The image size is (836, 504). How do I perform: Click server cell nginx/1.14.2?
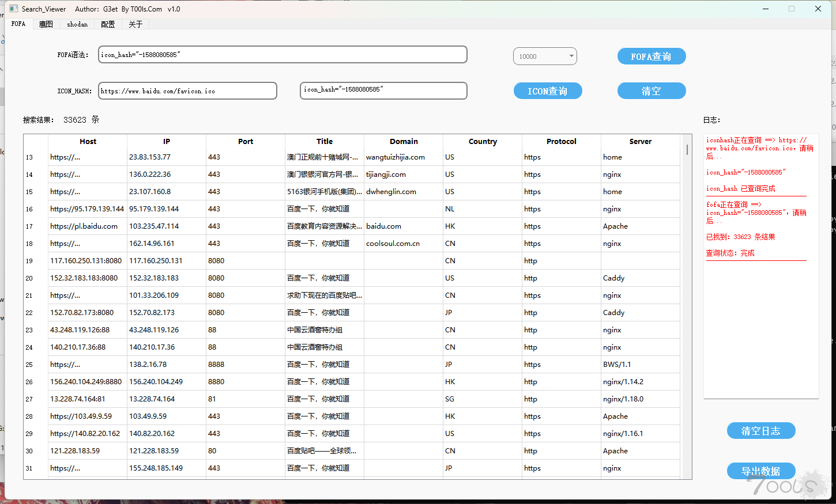(641, 382)
